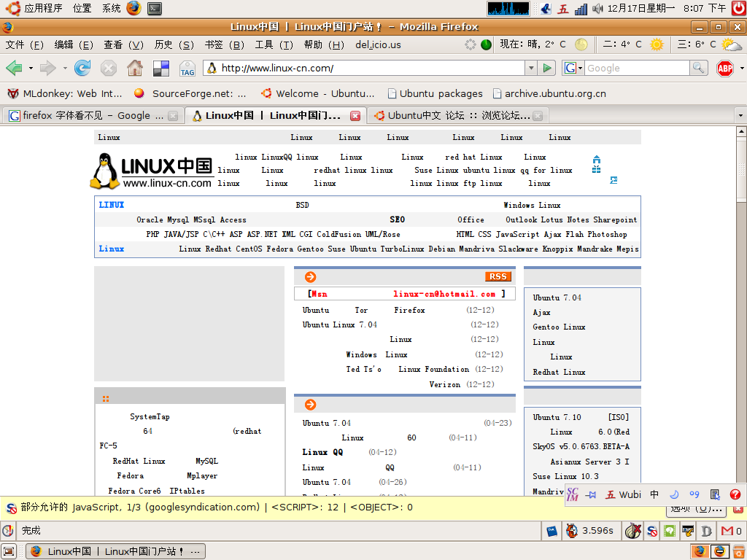747x560 pixels.
Task: Click the NoScript status bar icon
Action: click(x=652, y=531)
